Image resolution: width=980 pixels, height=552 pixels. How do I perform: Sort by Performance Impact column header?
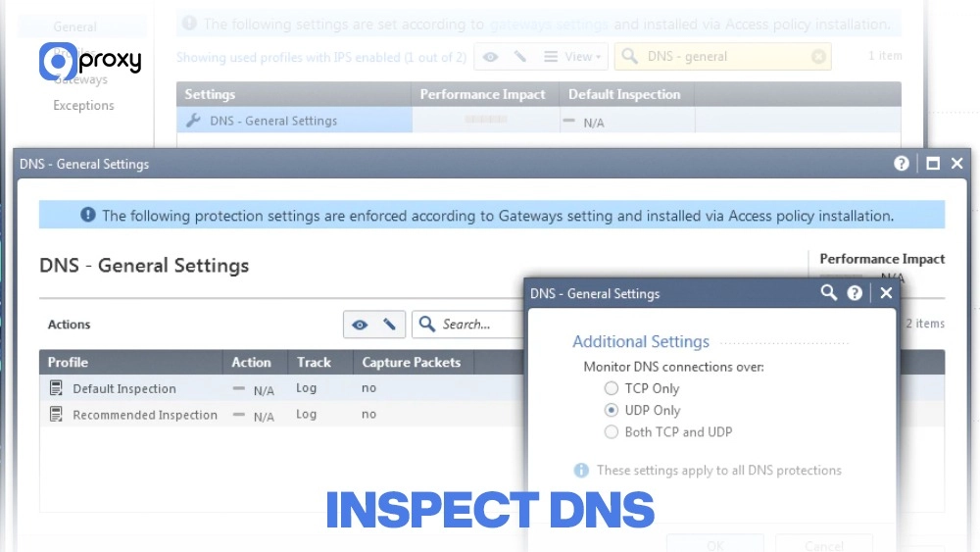[x=486, y=94]
